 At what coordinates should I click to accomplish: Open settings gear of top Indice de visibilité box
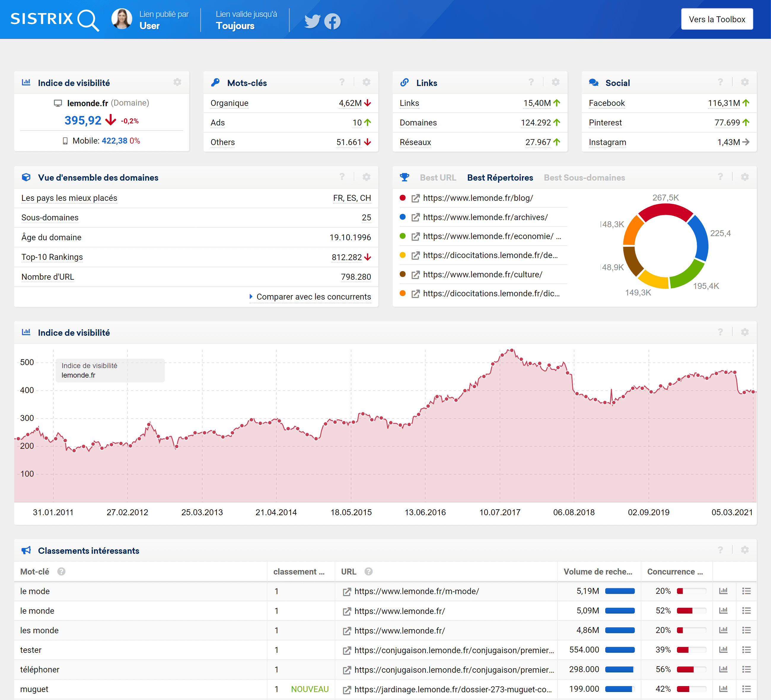pos(177,82)
